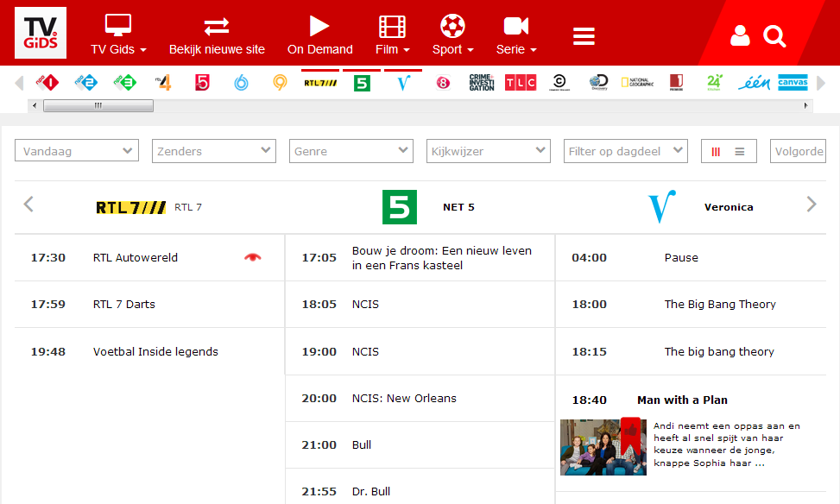Select NPO 2 channel logo

tap(85, 83)
